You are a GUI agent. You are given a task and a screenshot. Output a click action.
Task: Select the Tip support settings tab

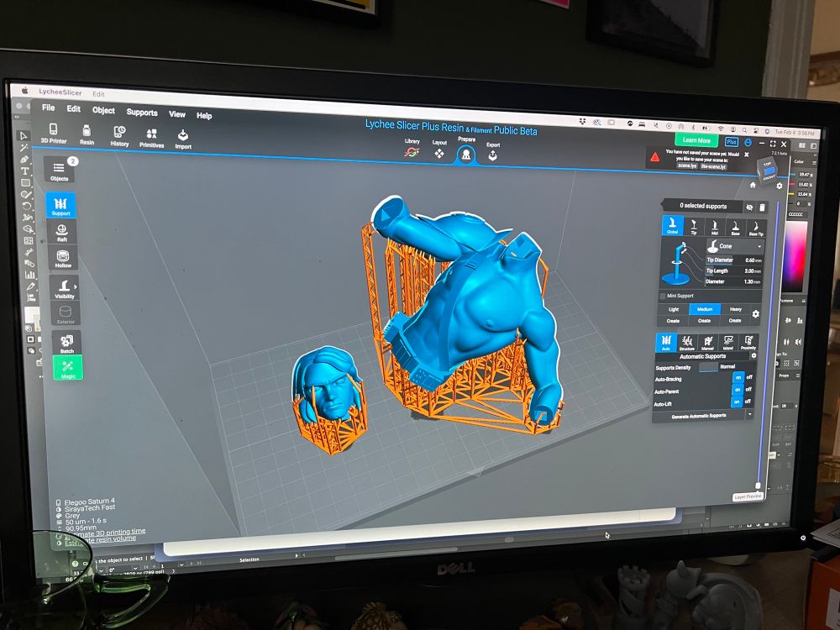pos(694,227)
